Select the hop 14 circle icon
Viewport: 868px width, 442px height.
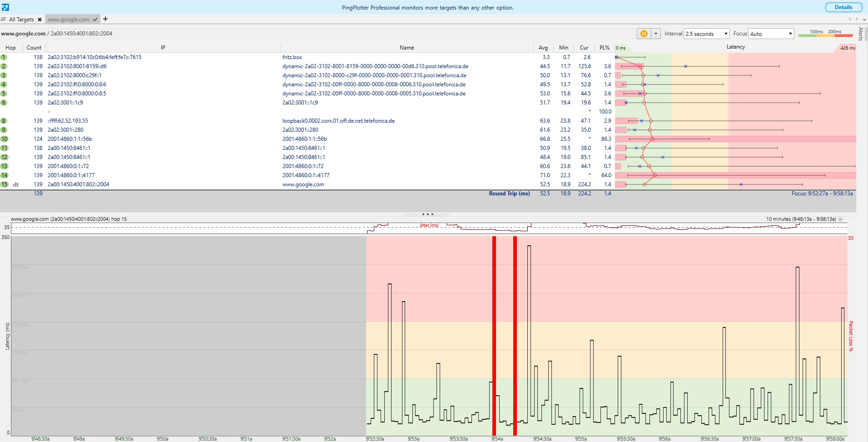4,175
